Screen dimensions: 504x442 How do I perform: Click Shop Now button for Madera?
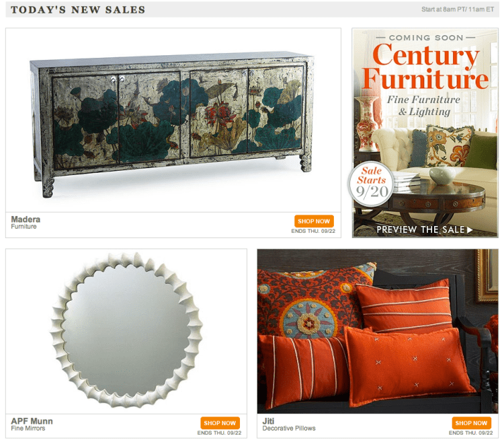coord(314,221)
